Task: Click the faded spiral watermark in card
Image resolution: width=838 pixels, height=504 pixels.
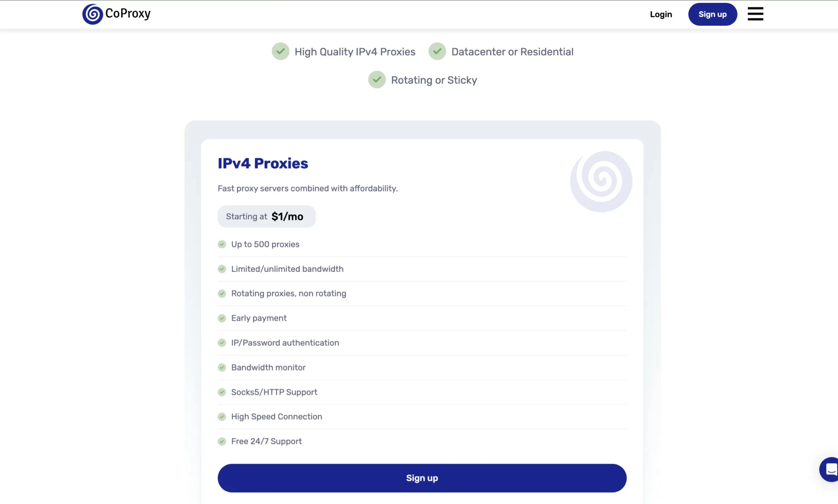Action: [x=601, y=181]
